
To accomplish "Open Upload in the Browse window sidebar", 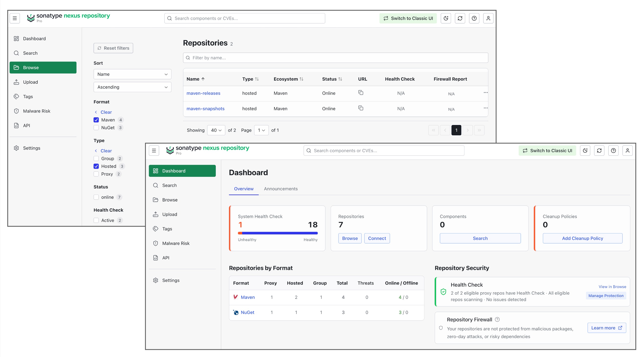I will [x=43, y=82].
